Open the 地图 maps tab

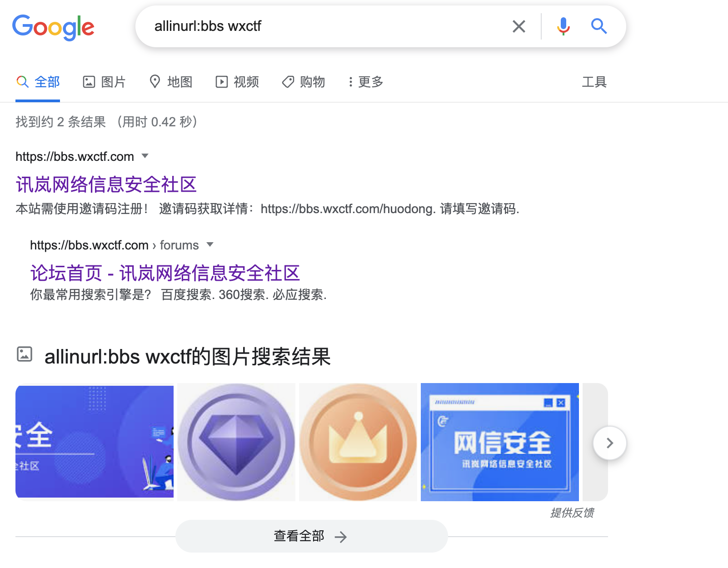tap(171, 82)
